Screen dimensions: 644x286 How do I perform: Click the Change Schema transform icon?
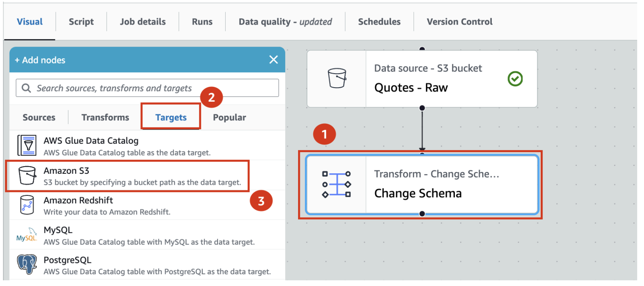[336, 184]
